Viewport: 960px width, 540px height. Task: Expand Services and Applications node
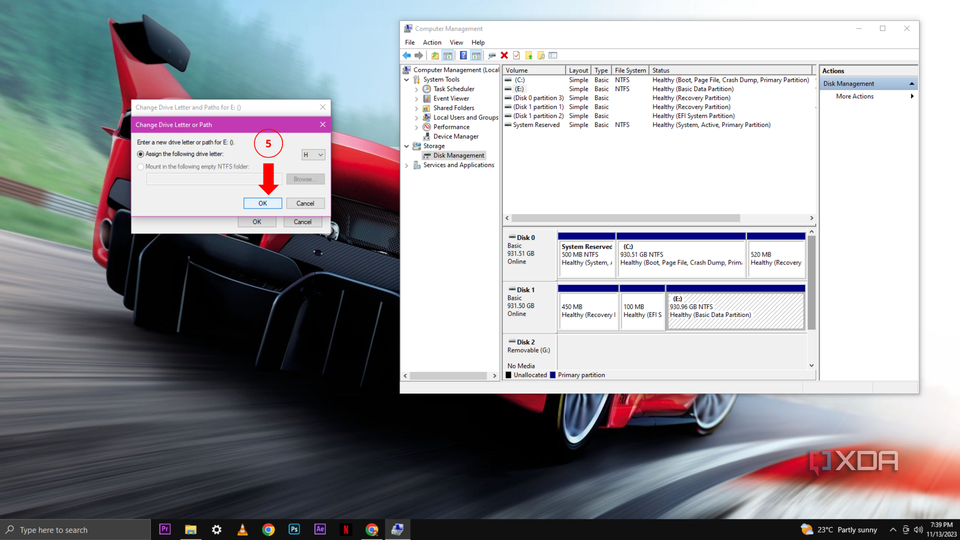point(407,165)
